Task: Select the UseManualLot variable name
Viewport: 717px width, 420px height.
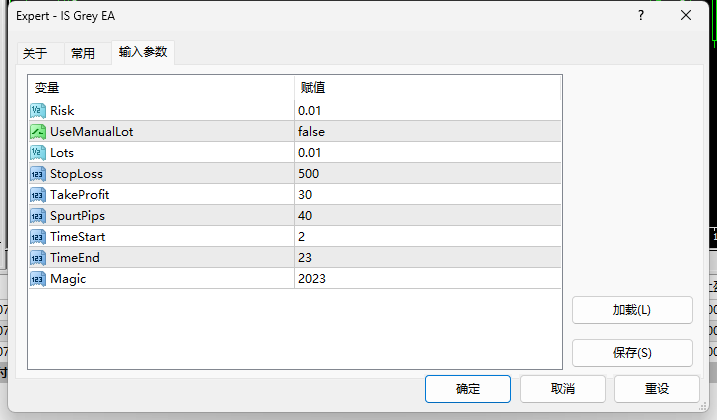Action: click(x=91, y=132)
